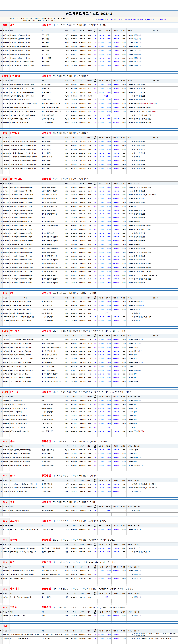Select 공통옵션 line in the 싼타페 section
The image size is (178, 644).
point(78,540)
